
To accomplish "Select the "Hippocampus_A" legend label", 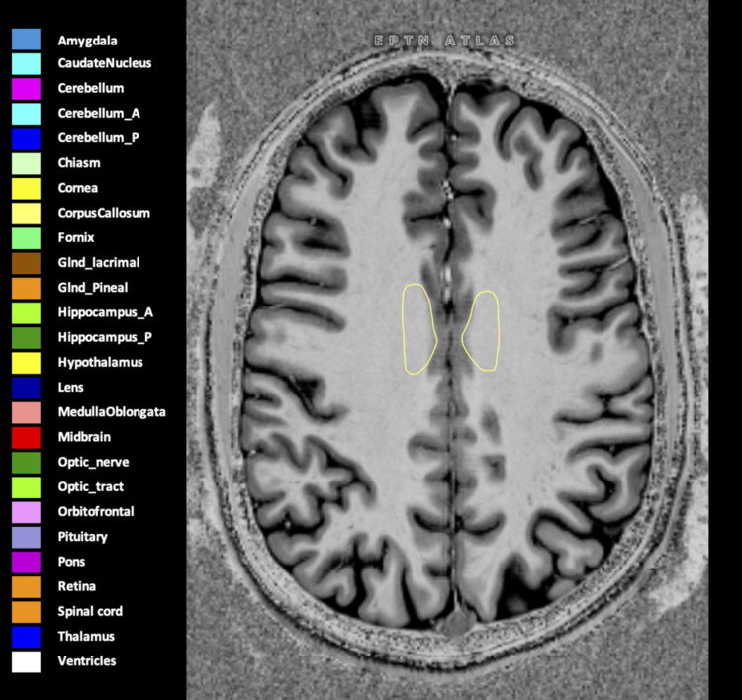I will [106, 312].
